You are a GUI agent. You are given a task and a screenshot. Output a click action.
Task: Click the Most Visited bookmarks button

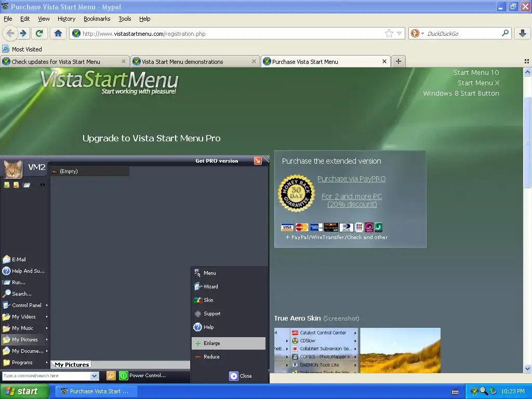pos(22,49)
